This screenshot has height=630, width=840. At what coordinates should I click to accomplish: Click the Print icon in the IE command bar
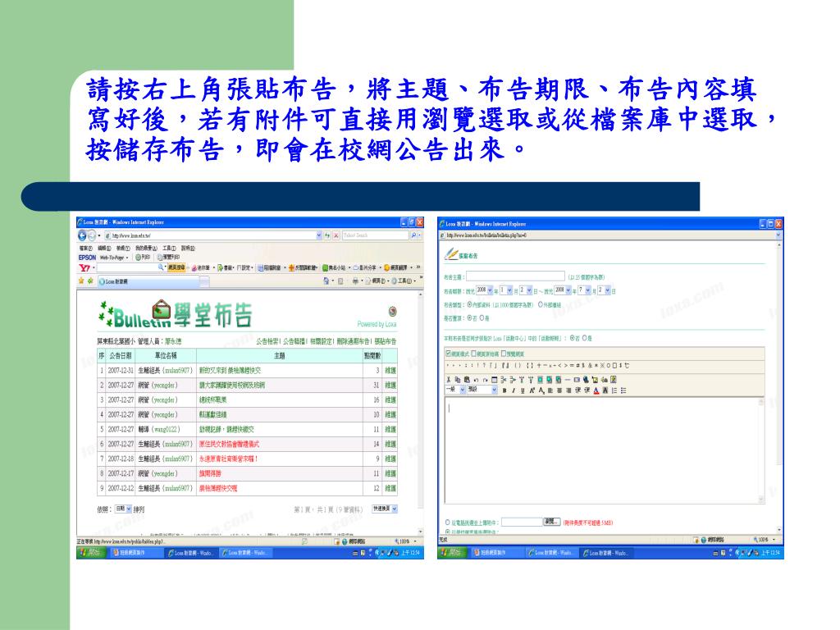tap(355, 281)
